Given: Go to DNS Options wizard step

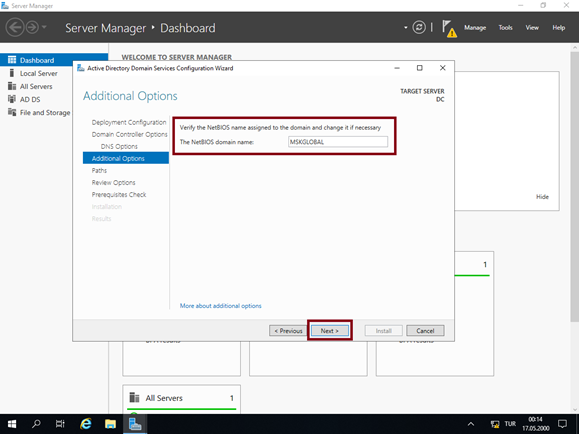Looking at the screenshot, I should 119,146.
